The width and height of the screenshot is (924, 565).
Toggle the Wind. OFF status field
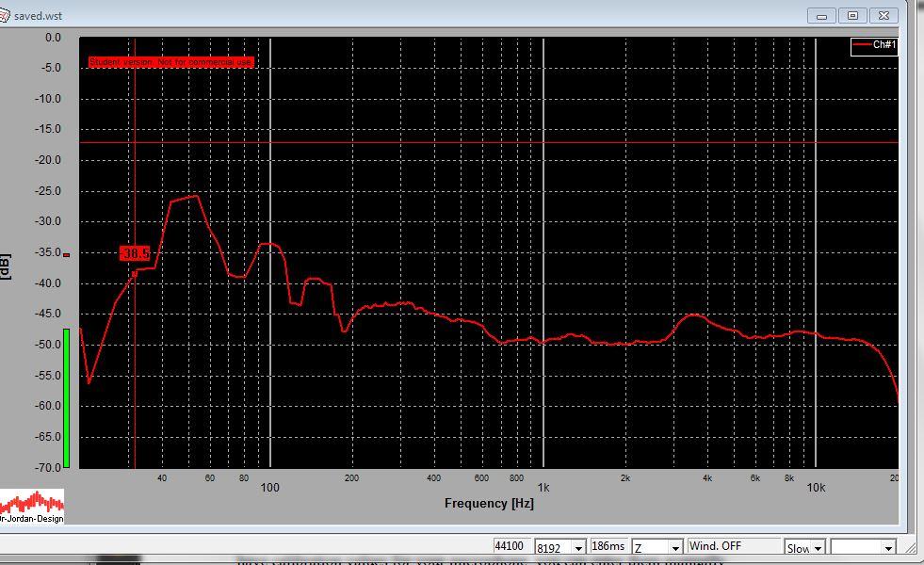[x=733, y=546]
